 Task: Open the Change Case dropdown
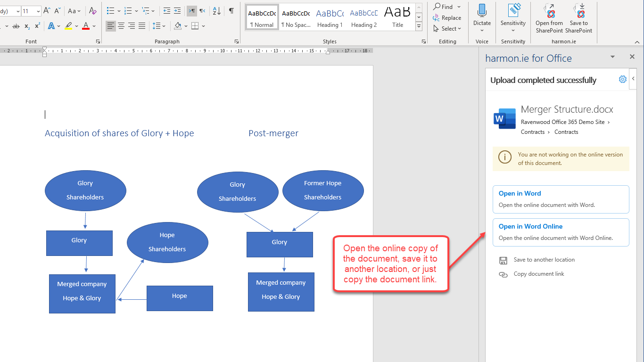click(x=74, y=10)
